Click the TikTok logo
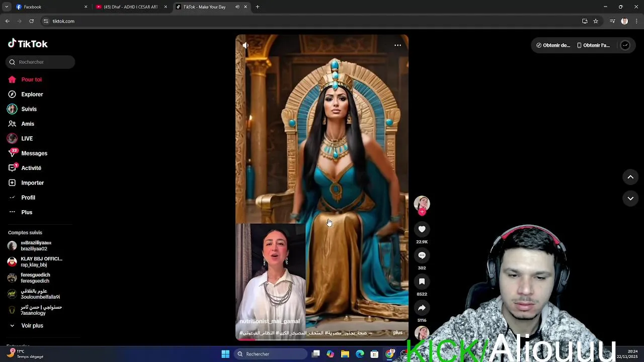 [28, 44]
